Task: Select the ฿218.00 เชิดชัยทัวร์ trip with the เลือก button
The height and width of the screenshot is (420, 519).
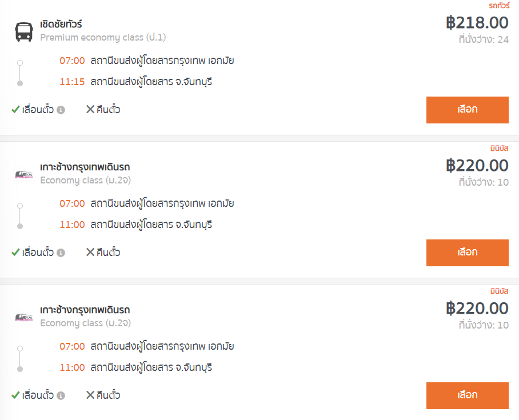Action: (x=468, y=110)
